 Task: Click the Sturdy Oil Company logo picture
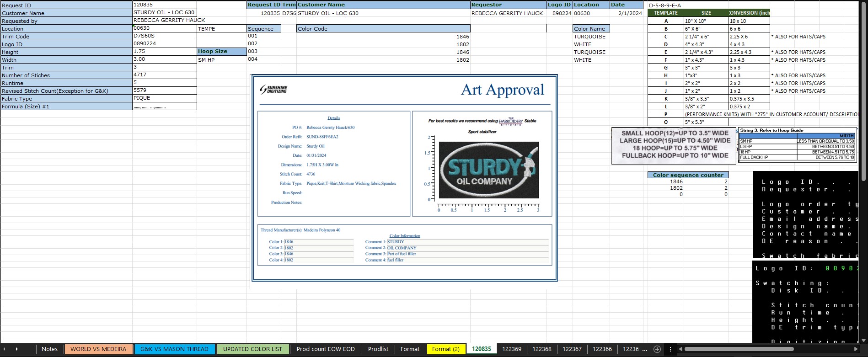pyautogui.click(x=489, y=170)
